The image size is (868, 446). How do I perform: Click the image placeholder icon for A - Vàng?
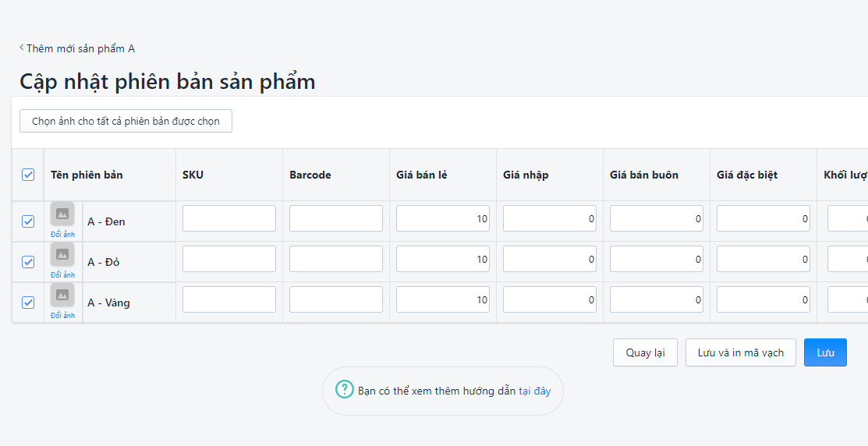62,295
